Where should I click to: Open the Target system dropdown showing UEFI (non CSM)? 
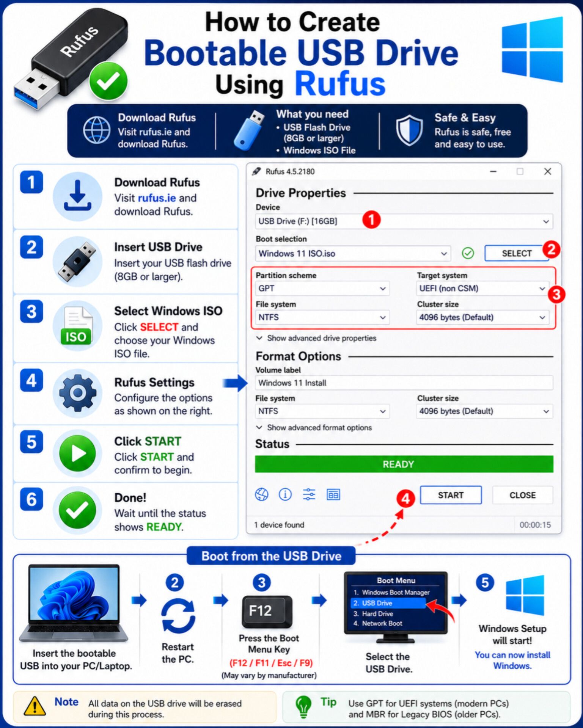coord(482,289)
